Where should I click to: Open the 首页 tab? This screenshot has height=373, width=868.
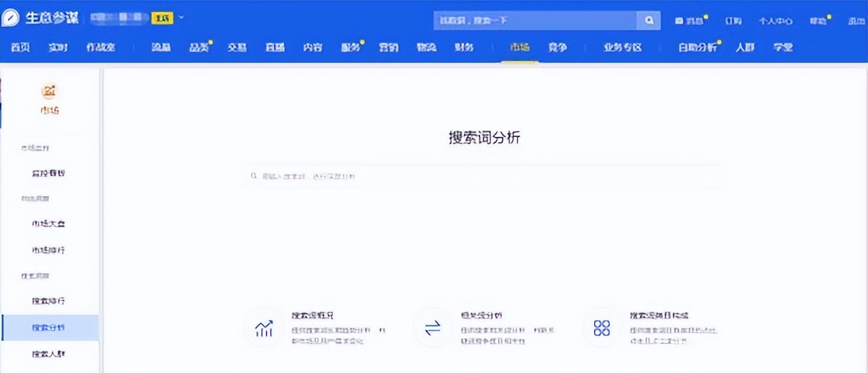[20, 47]
